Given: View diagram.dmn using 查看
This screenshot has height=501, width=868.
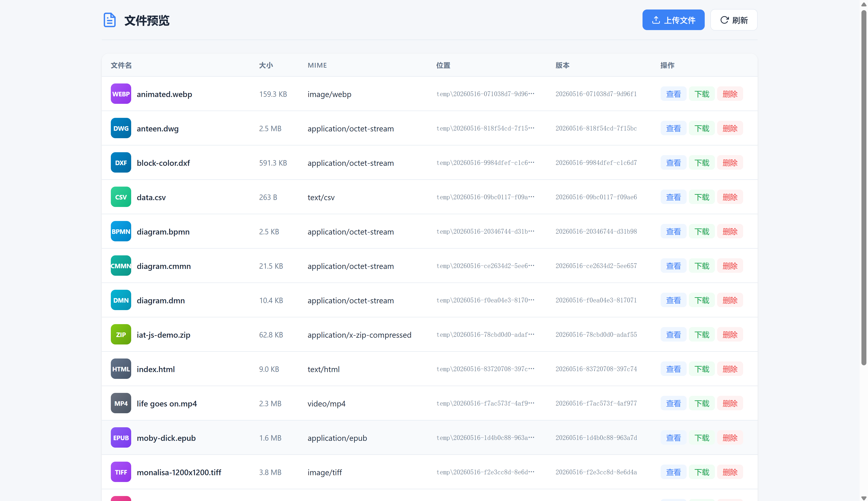Looking at the screenshot, I should [673, 300].
